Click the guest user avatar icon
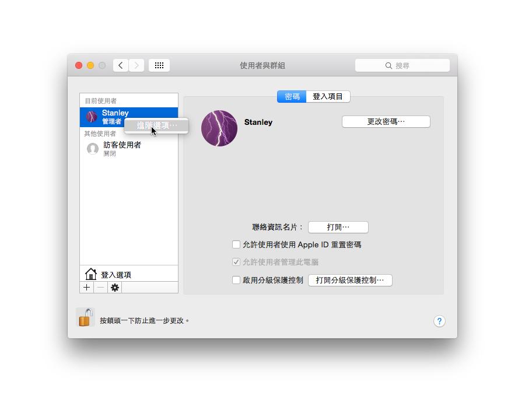Viewport: 525px width, 420px height. [x=92, y=149]
